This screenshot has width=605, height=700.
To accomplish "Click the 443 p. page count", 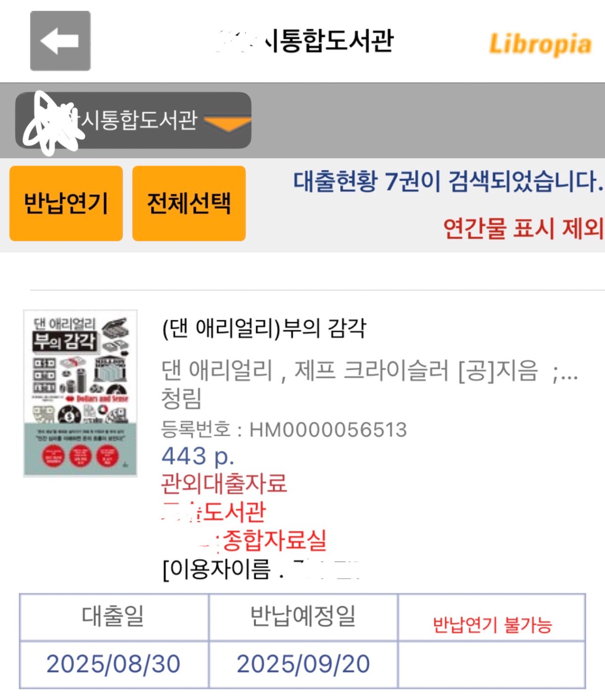I will coord(198,456).
